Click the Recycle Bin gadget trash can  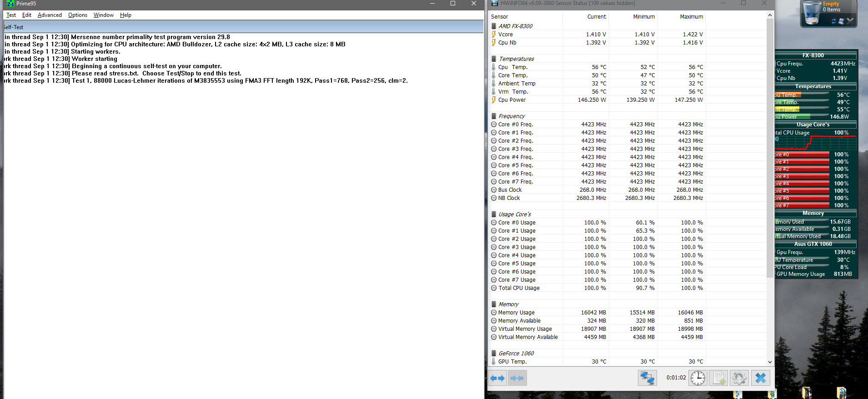point(812,13)
